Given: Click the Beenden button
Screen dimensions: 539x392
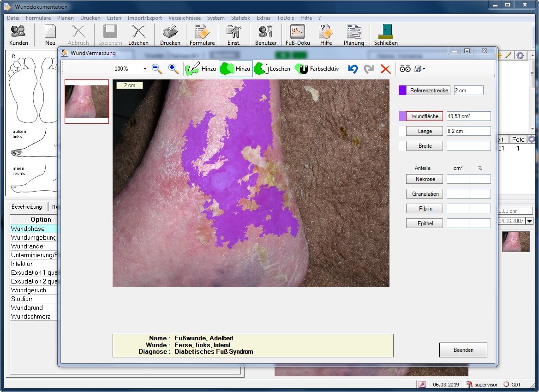Looking at the screenshot, I should [463, 350].
